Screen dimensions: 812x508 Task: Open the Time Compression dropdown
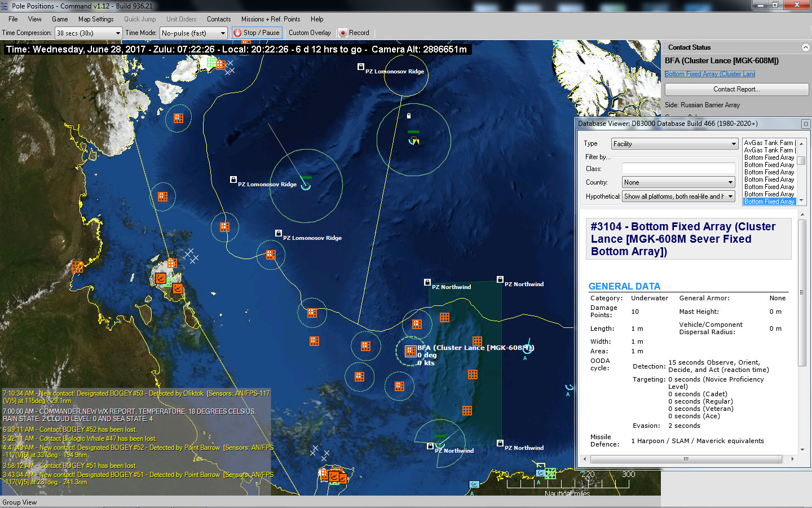(87, 33)
